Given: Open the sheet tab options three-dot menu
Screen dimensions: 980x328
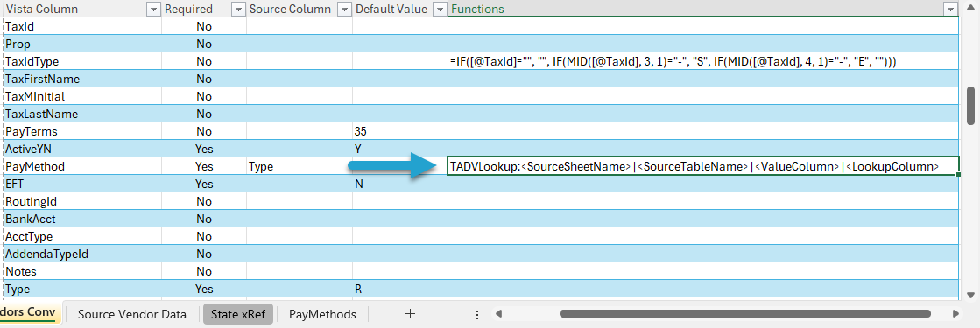Looking at the screenshot, I should coord(477,314).
